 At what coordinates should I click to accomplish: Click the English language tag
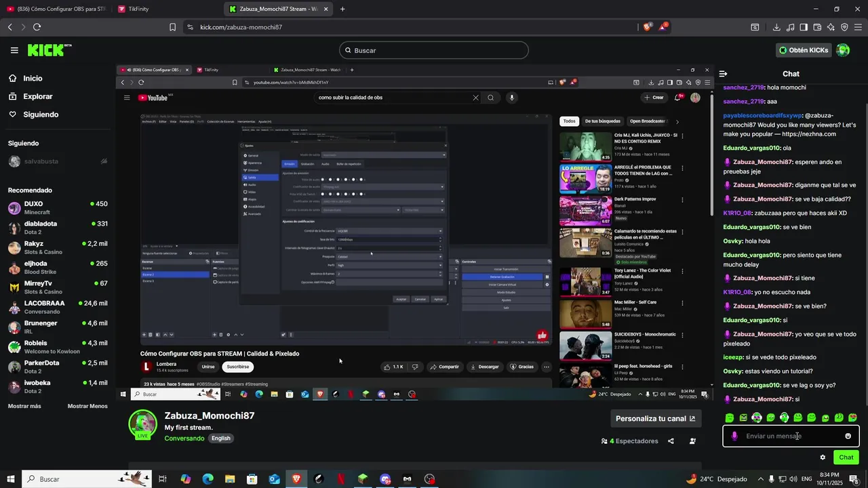(x=221, y=439)
